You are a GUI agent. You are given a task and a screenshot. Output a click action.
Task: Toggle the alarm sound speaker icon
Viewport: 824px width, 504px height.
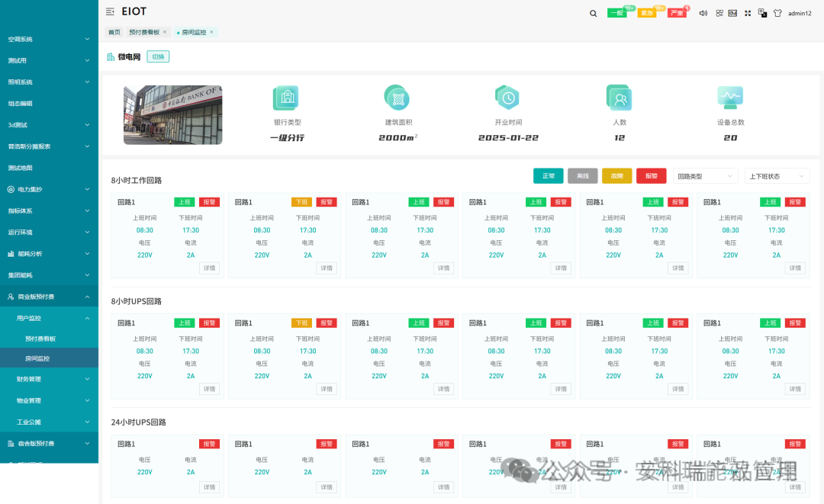tap(703, 13)
